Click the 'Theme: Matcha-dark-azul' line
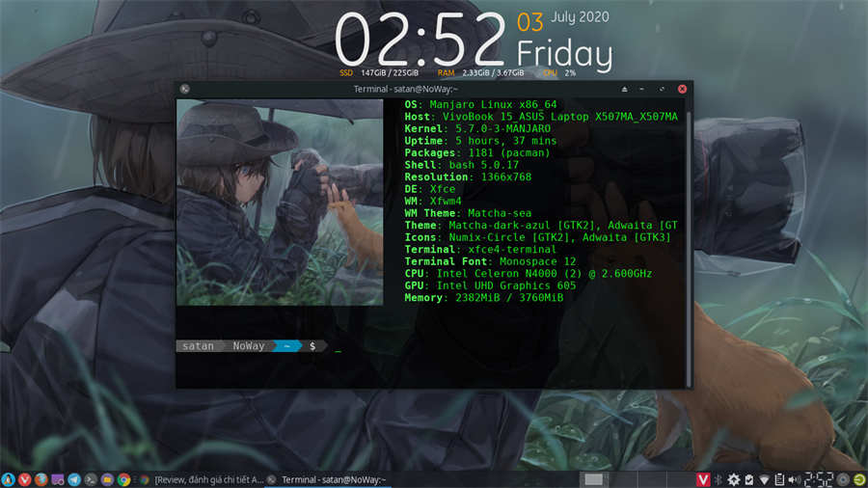 pos(541,226)
